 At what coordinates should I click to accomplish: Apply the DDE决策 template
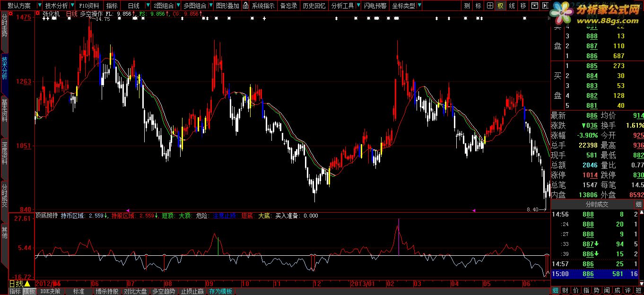(x=50, y=291)
